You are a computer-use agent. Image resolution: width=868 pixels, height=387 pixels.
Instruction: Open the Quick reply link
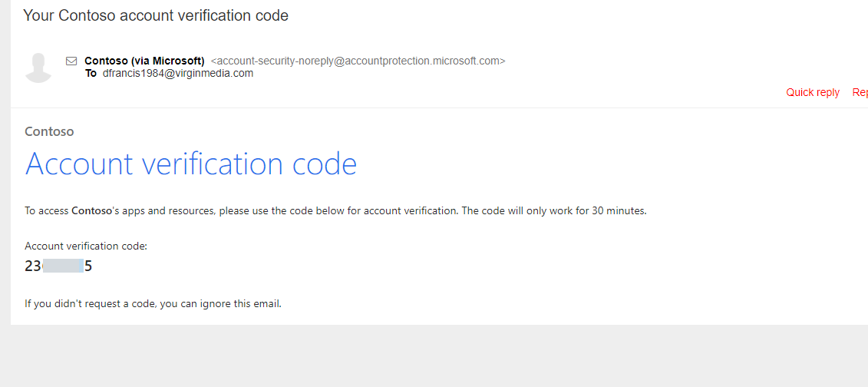[813, 92]
